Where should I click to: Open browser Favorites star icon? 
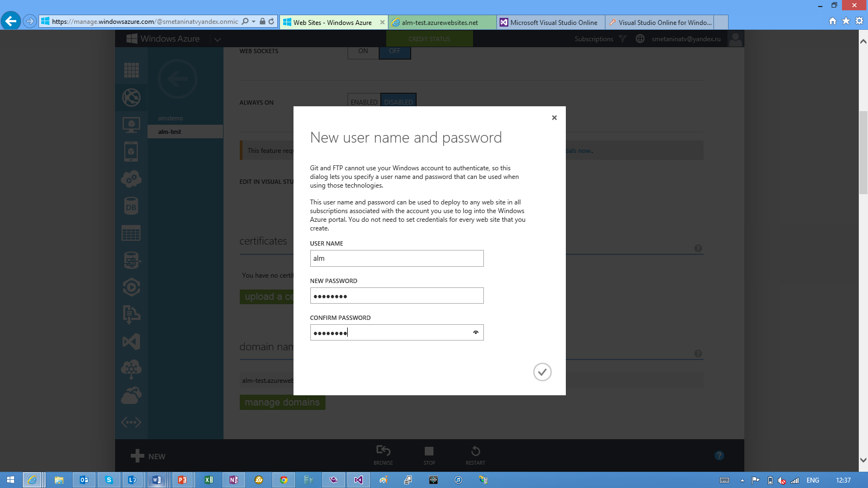[x=846, y=21]
